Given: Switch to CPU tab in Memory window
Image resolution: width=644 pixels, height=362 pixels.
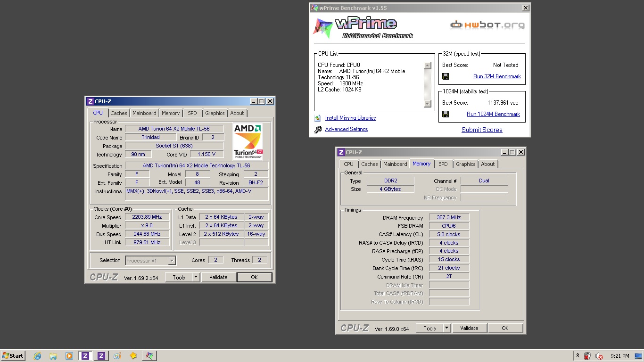Looking at the screenshot, I should tap(349, 164).
